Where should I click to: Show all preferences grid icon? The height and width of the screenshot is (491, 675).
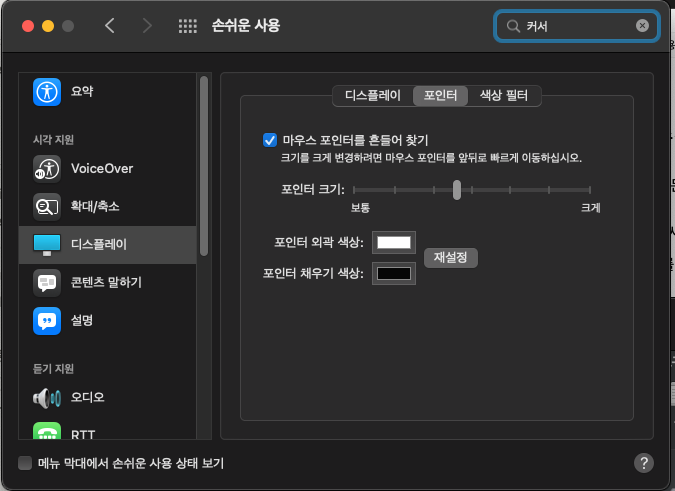(x=188, y=26)
